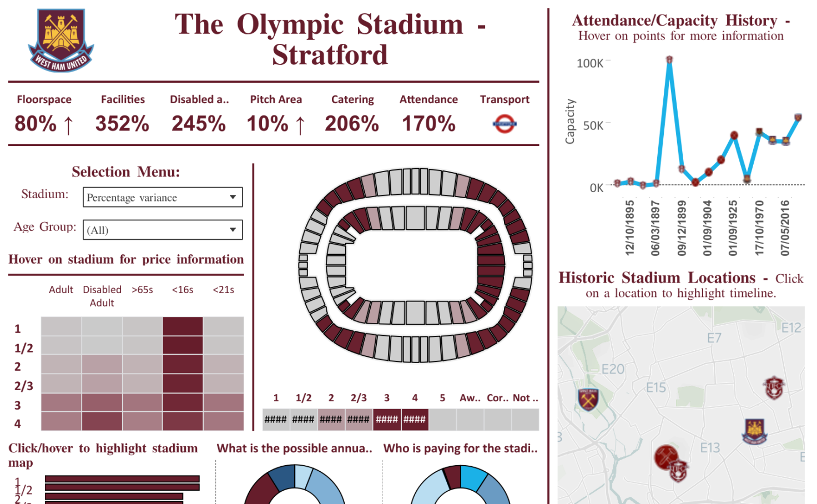Click the <16s column header in price table
The width and height of the screenshot is (817, 504).
183,290
